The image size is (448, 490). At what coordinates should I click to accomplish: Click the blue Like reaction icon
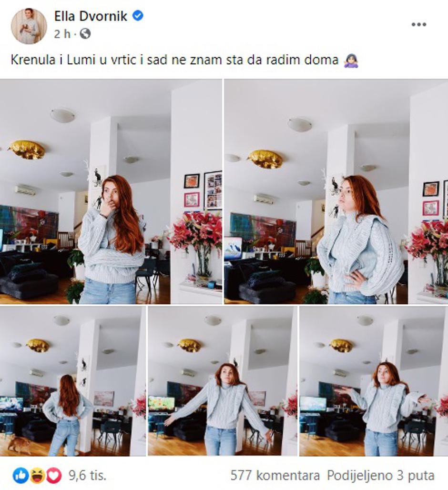pyautogui.click(x=20, y=476)
